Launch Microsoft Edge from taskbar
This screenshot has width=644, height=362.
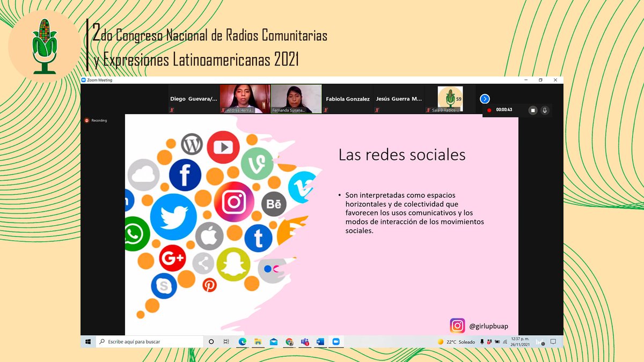click(242, 342)
